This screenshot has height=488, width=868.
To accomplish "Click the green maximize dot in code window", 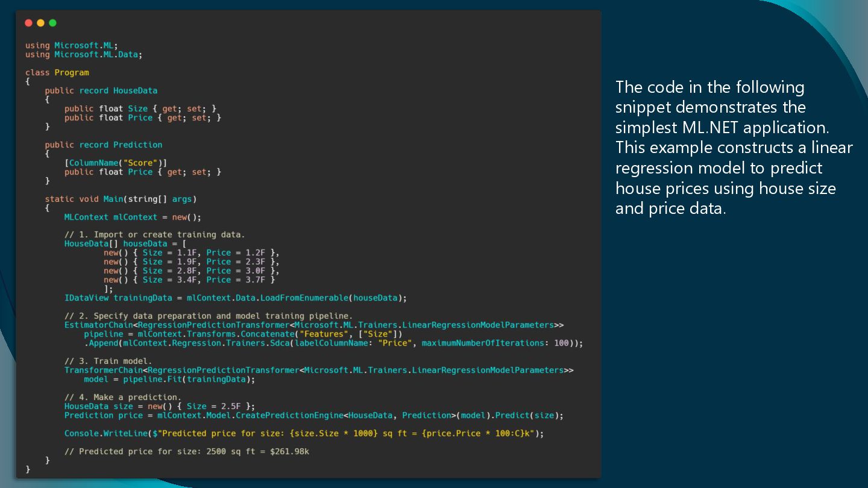I will click(x=52, y=23).
